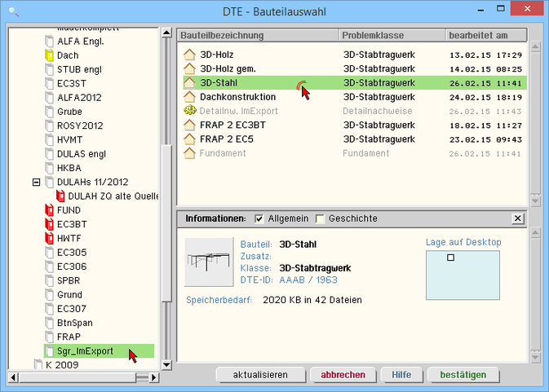The height and width of the screenshot is (392, 549).
Task: Sort by Problemklasse column header
Action: point(392,36)
